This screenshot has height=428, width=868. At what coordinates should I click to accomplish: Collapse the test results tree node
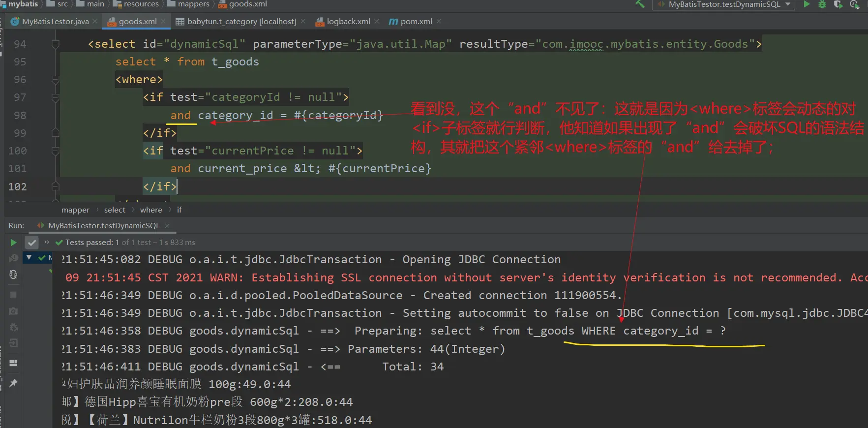[x=29, y=257]
